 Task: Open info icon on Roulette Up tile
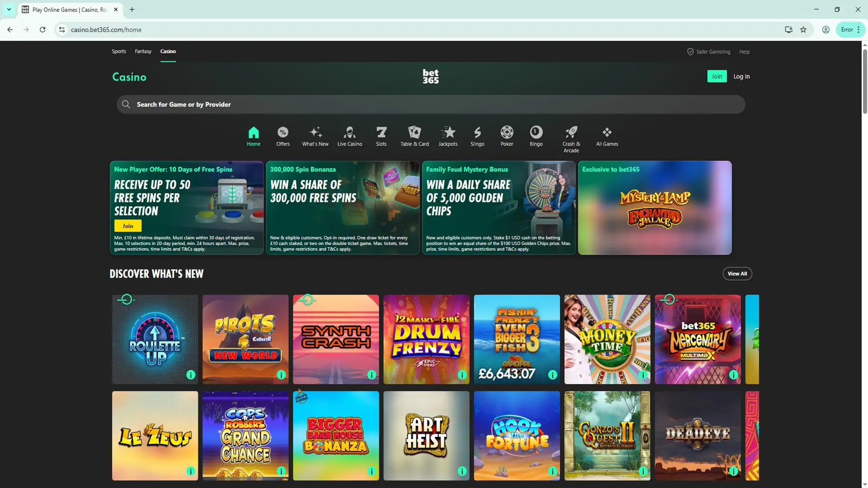point(191,375)
